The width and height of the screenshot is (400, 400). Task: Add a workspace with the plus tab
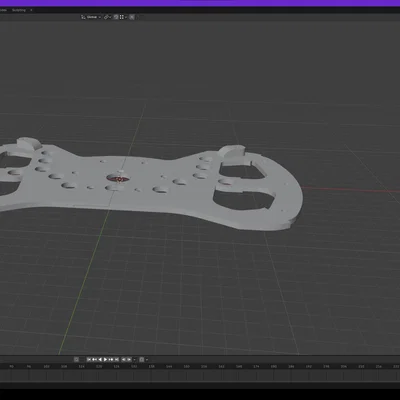(31, 10)
